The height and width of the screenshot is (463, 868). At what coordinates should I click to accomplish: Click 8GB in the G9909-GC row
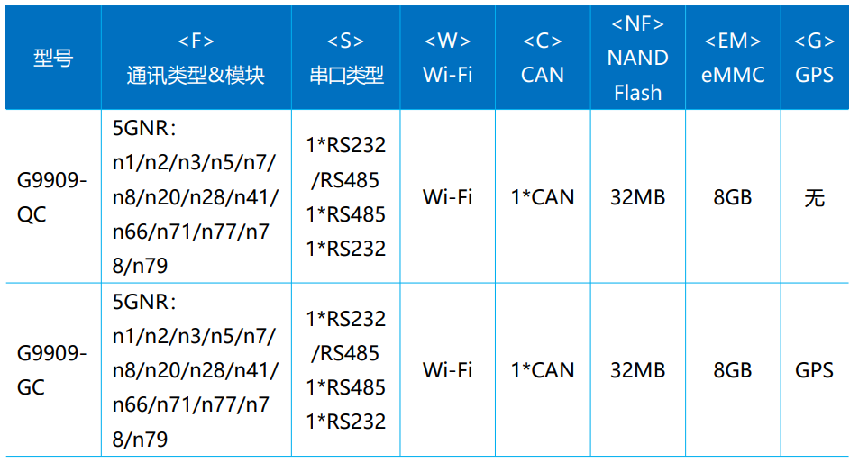point(732,370)
